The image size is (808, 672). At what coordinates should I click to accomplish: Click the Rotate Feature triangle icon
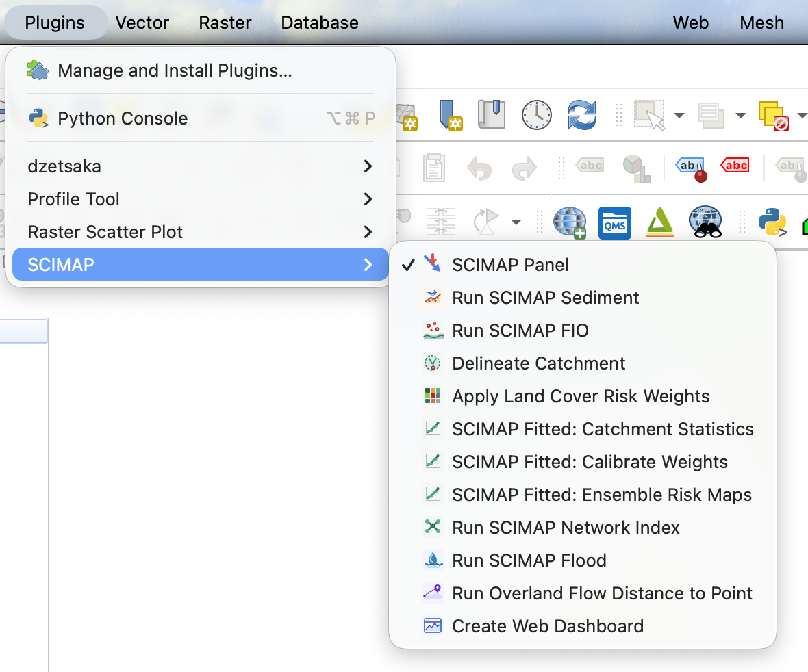pyautogui.click(x=486, y=222)
